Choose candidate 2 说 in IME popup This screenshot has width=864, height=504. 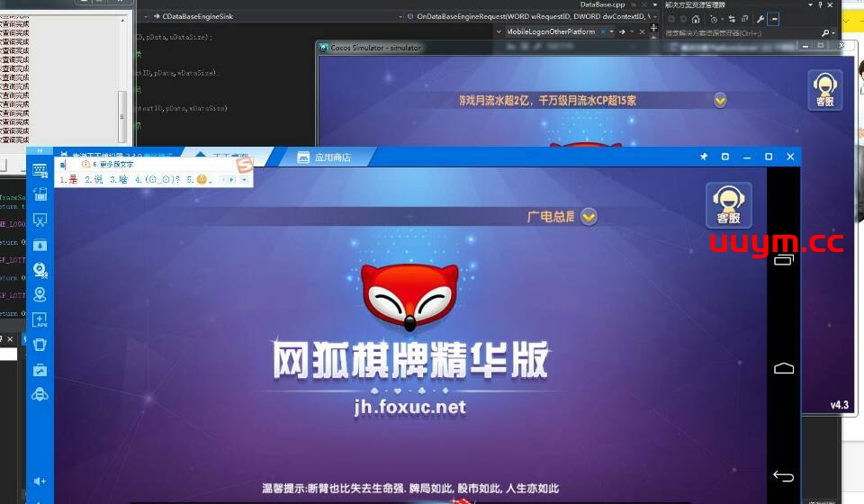(x=94, y=180)
